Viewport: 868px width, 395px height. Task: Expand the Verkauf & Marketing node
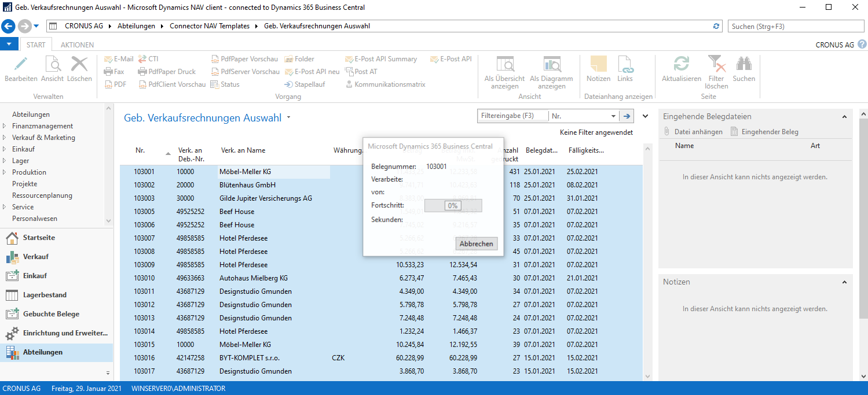point(5,138)
